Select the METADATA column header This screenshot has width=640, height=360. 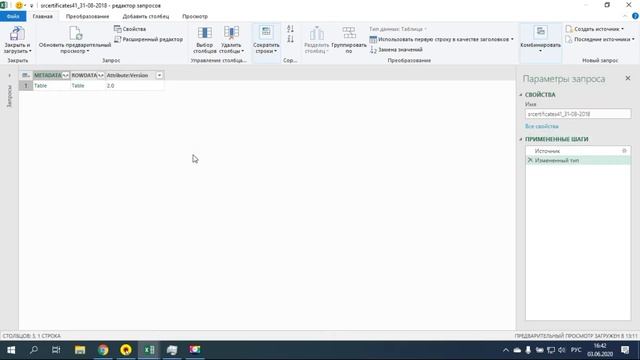47,75
